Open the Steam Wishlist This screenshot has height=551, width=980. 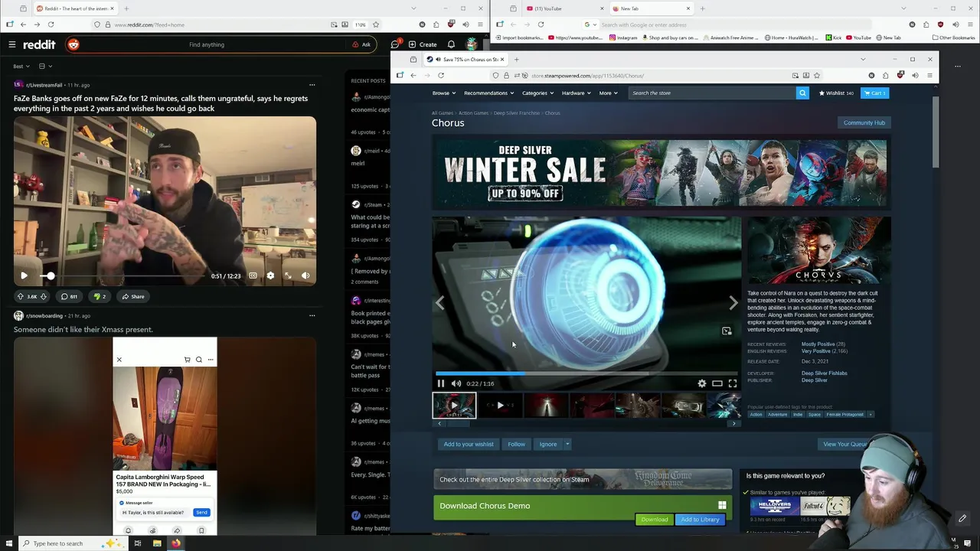(x=836, y=93)
